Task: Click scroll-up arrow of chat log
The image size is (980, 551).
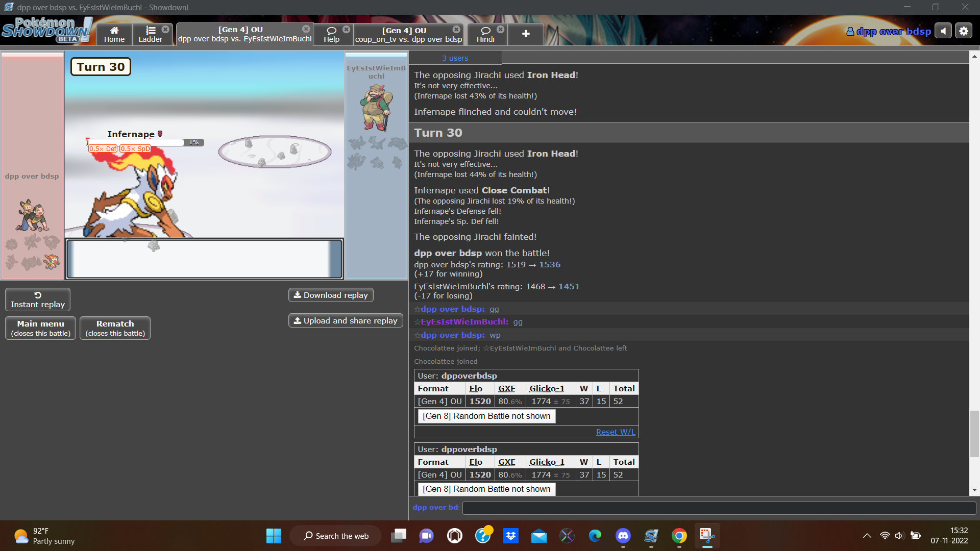Action: click(974, 56)
